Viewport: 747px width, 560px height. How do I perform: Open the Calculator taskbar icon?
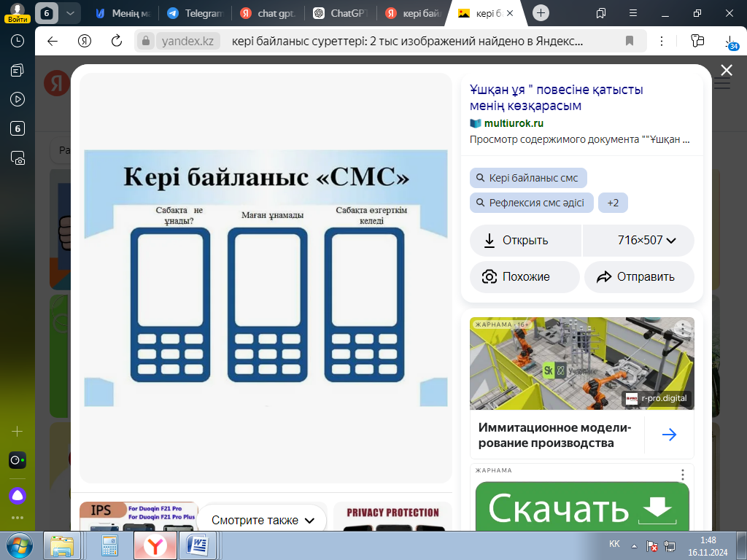point(109,546)
